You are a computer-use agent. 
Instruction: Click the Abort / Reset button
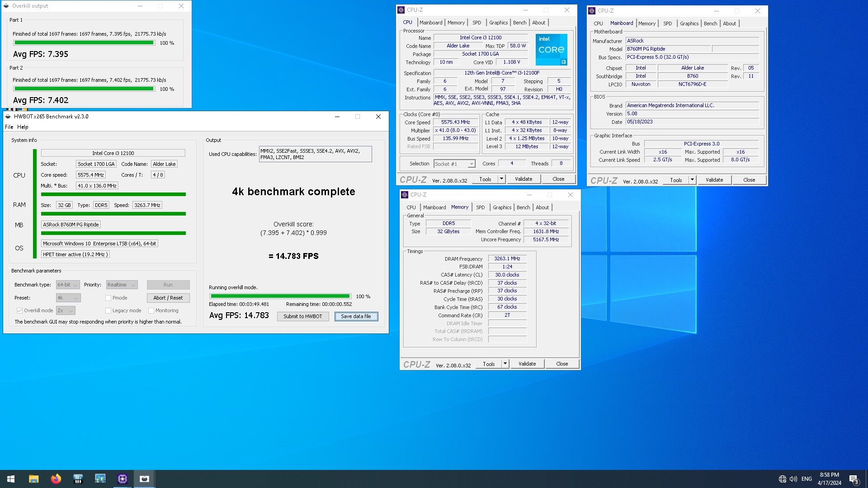(x=168, y=298)
